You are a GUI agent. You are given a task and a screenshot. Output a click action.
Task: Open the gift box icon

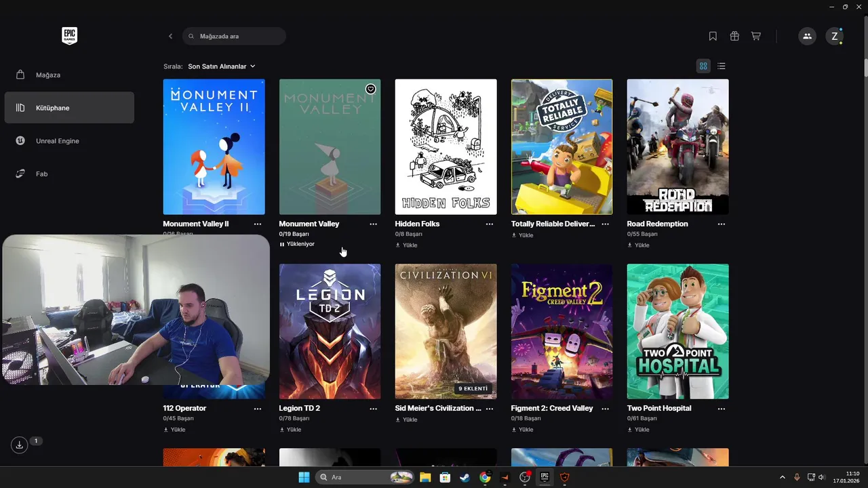pyautogui.click(x=734, y=36)
